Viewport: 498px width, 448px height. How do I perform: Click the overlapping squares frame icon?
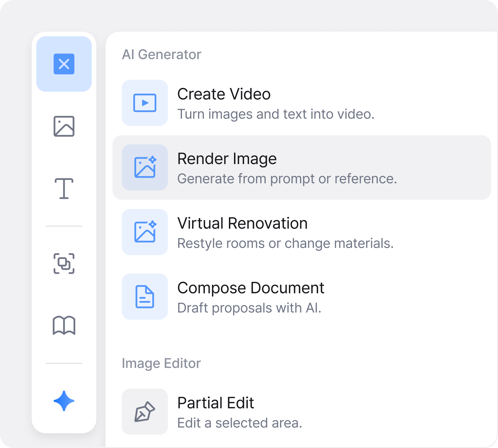64,264
